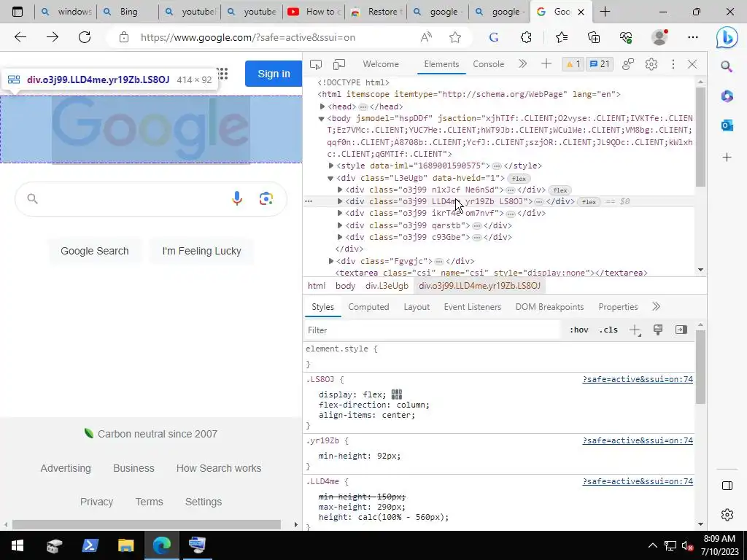Click flex badge on L3eUgb div
This screenshot has width=747, height=560.
point(519,179)
